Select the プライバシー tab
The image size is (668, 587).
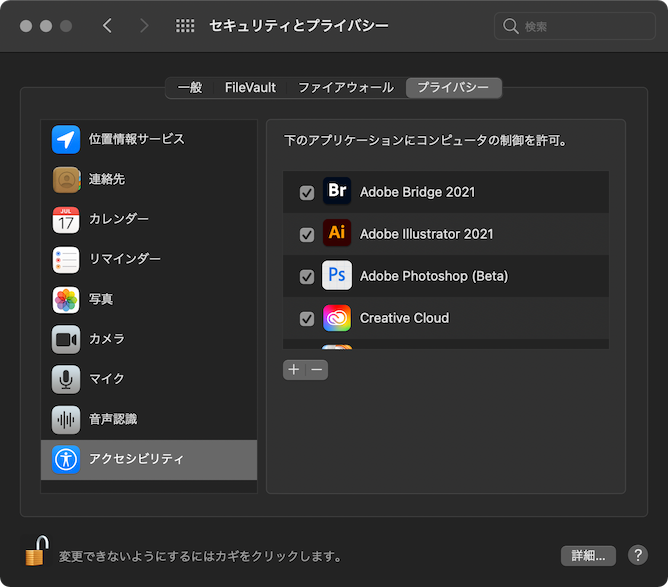click(453, 88)
